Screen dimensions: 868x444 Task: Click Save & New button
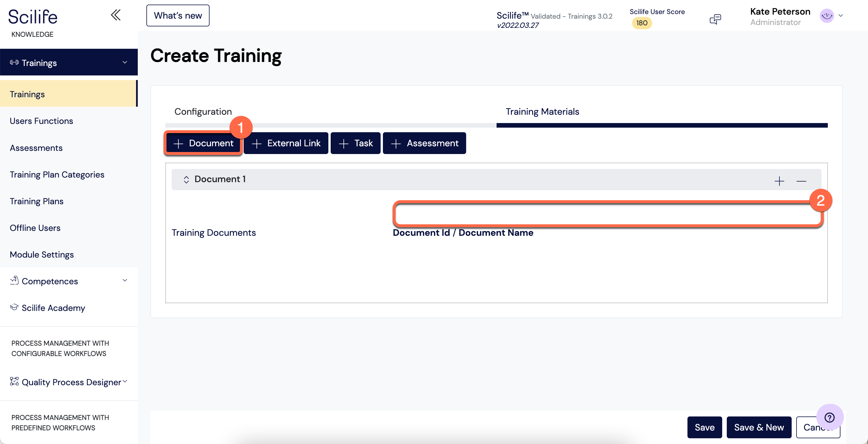[759, 427]
